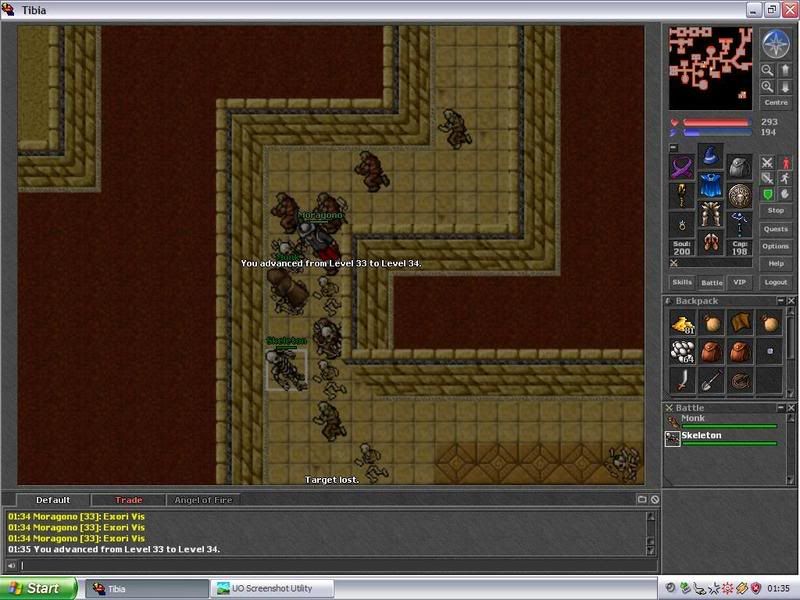Open the Angel of Fire chat tab
The height and width of the screenshot is (600, 800).
click(203, 500)
